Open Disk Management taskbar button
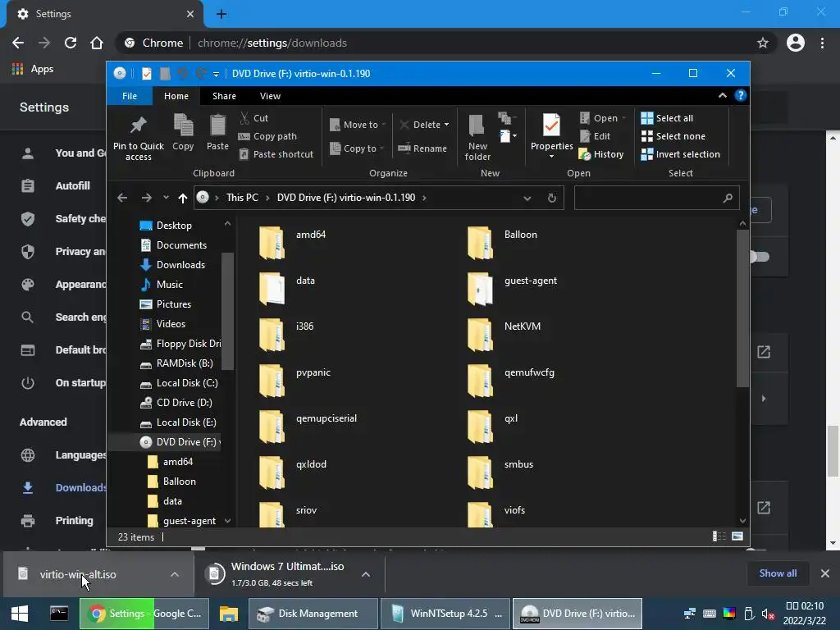The image size is (840, 630). pos(313,614)
